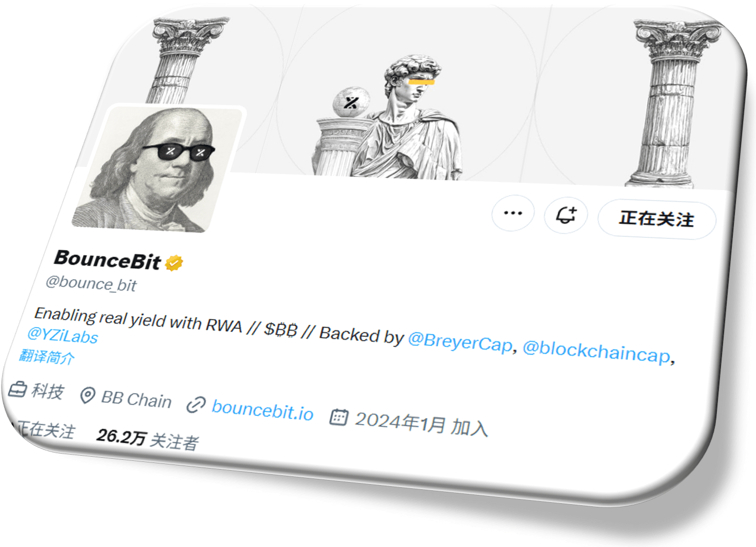
Task: Click the gold verified badge beside BounceBit
Action: tap(174, 263)
